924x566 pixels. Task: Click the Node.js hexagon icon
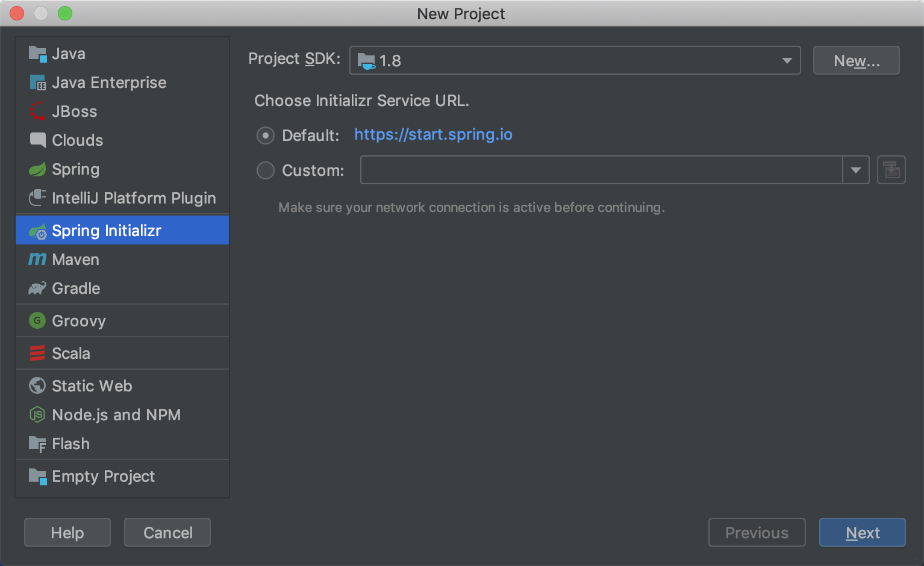37,414
